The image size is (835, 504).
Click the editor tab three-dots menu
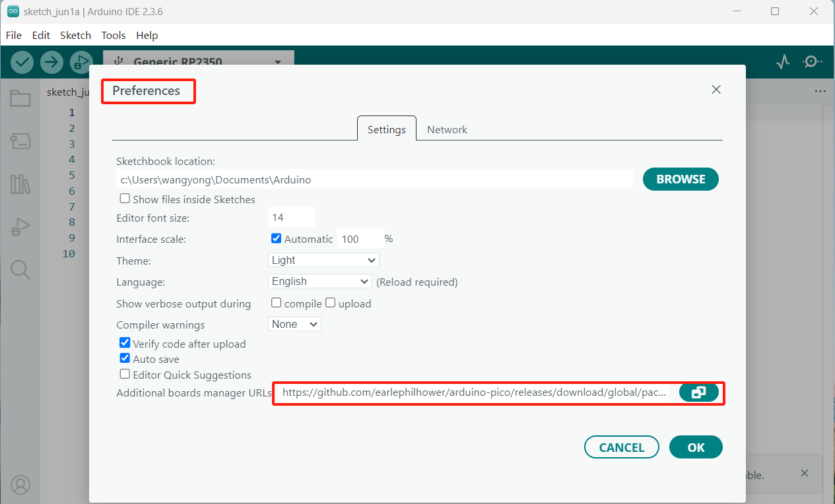[x=820, y=92]
